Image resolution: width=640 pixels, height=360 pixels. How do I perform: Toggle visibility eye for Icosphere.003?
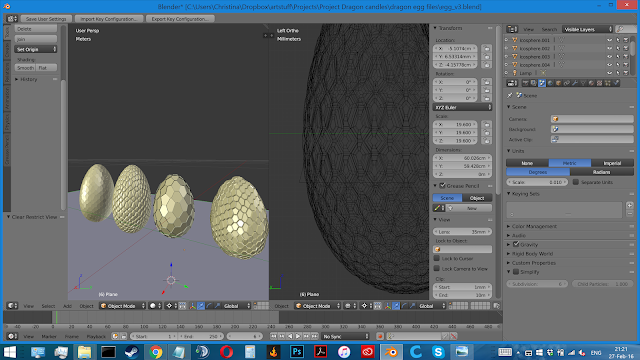click(x=609, y=56)
